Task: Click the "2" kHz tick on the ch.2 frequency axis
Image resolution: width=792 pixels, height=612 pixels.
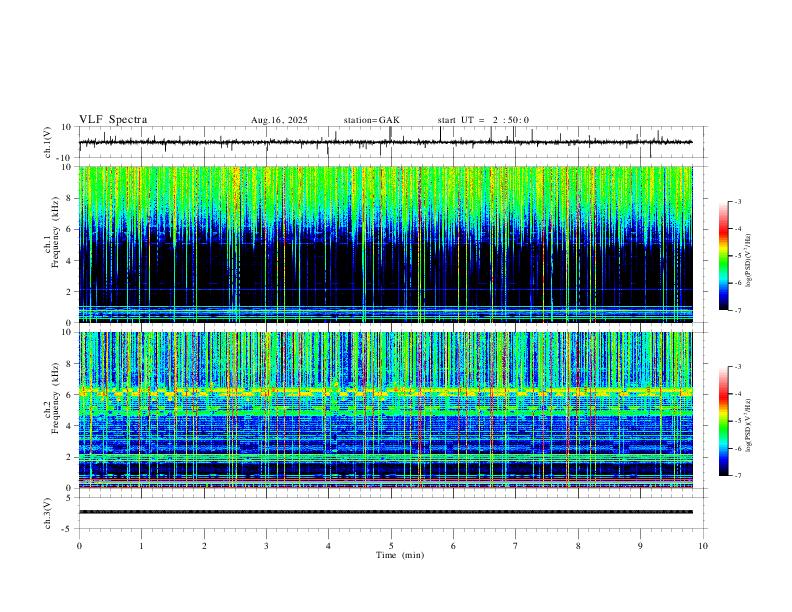Action: pos(69,457)
